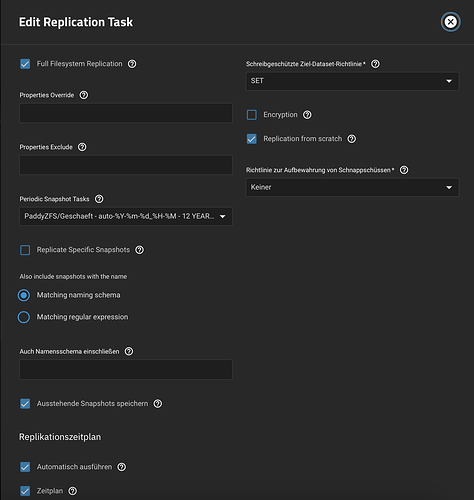
Task: Expand Periodic Snapshot Tasks PaddyZFS/Geschaeft dropdown
Action: coord(126,216)
